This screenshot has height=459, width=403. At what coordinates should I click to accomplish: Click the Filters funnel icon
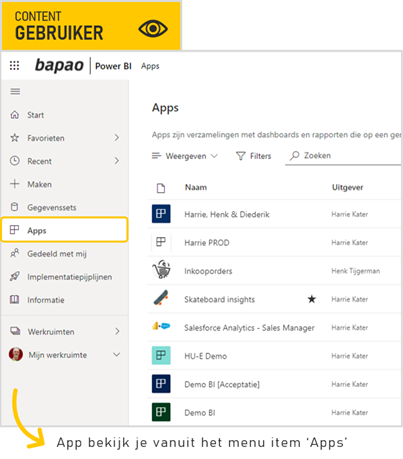pyautogui.click(x=240, y=156)
